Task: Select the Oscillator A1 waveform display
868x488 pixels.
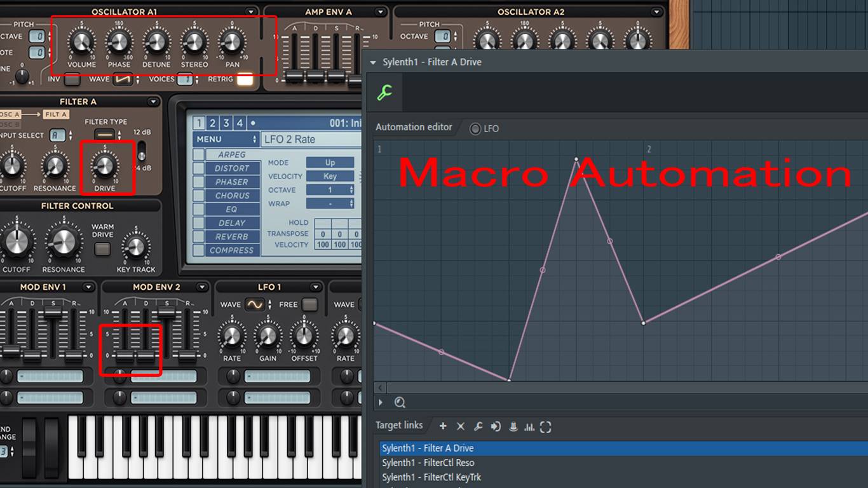Action: [x=123, y=79]
